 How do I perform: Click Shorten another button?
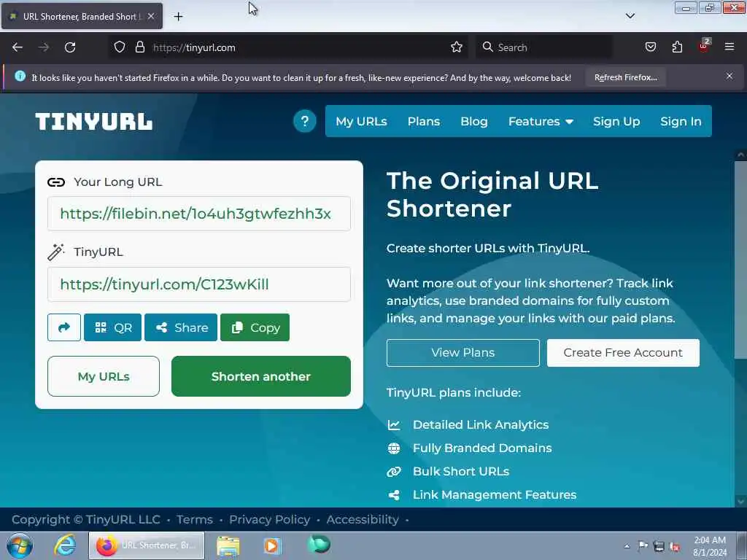(x=261, y=376)
